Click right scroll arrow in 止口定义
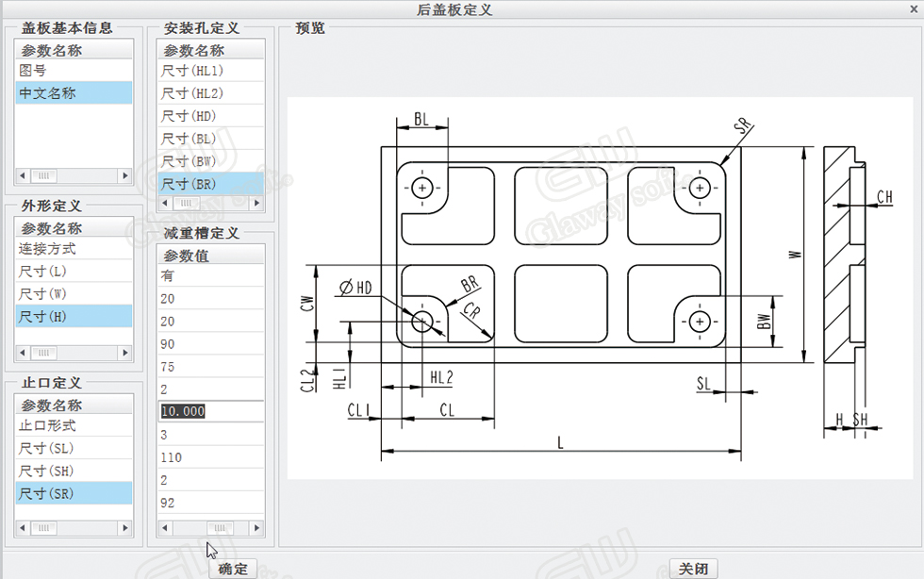This screenshot has height=579, width=924. point(124,528)
